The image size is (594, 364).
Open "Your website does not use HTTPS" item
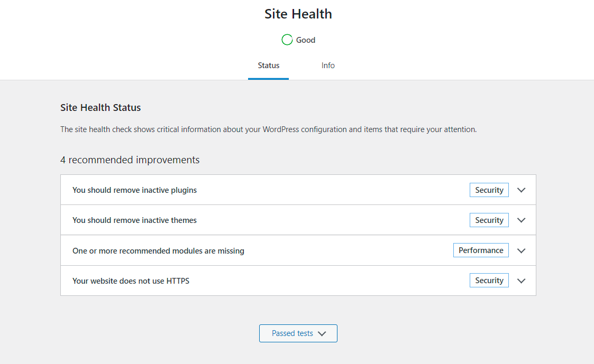pos(131,281)
